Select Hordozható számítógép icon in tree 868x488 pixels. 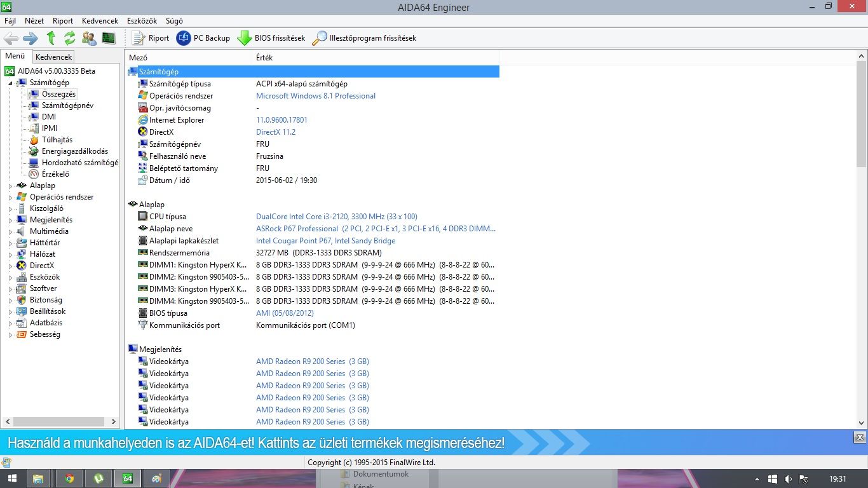point(34,163)
